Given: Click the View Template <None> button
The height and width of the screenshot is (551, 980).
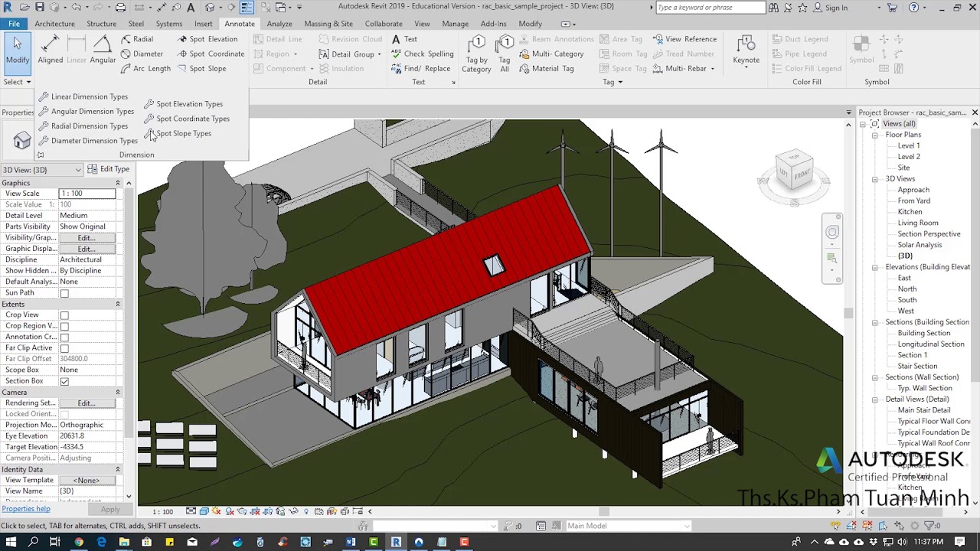Looking at the screenshot, I should [87, 481].
